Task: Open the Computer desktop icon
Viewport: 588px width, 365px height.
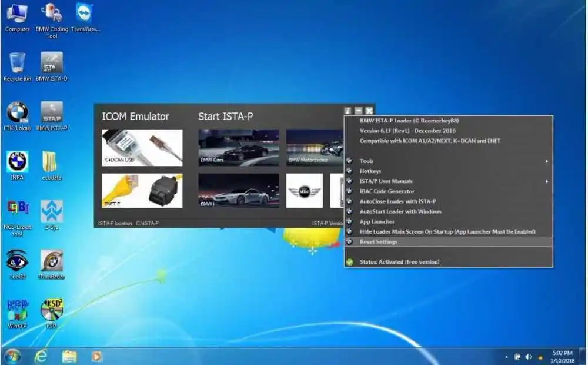Action: click(x=17, y=17)
